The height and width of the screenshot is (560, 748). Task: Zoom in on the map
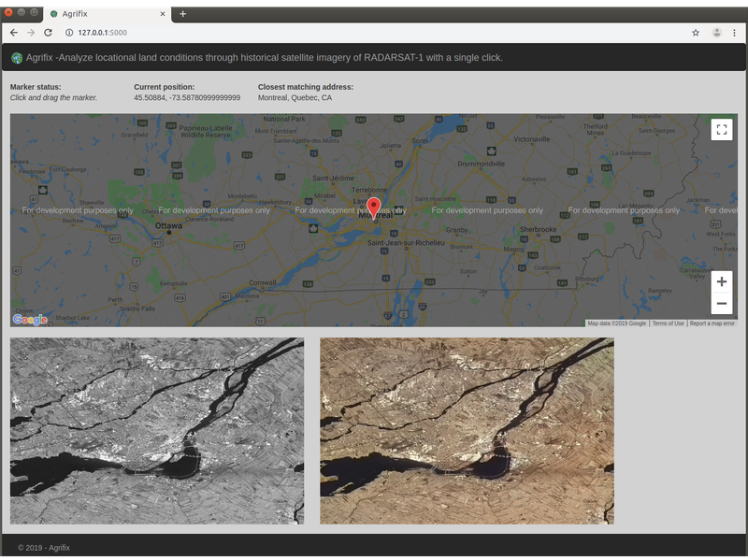tap(721, 282)
